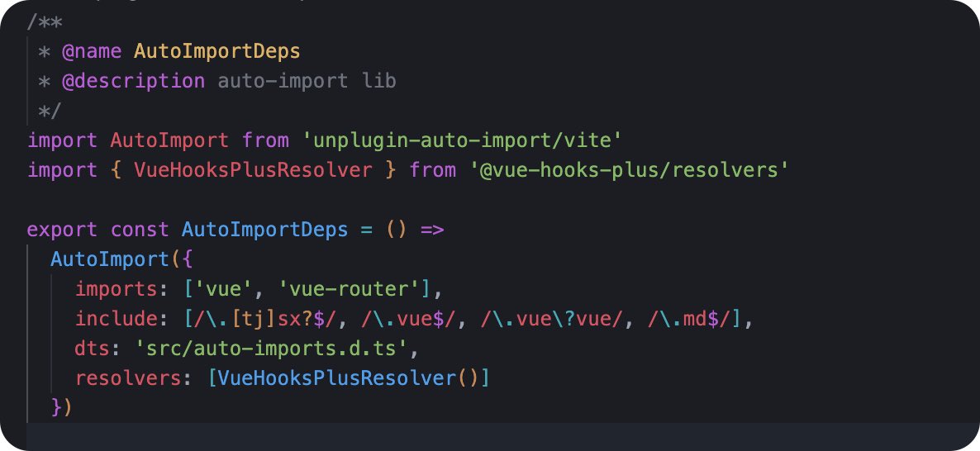Click the => arrow operator

point(432,230)
